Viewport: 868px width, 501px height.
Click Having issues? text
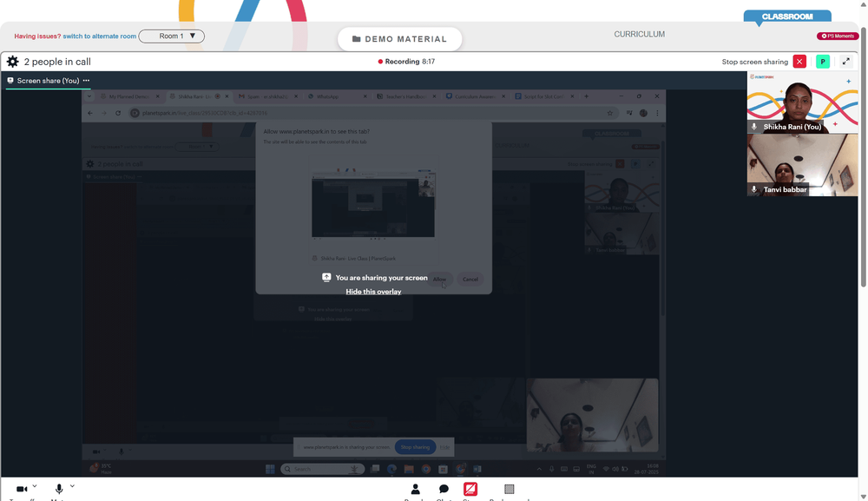tap(37, 36)
